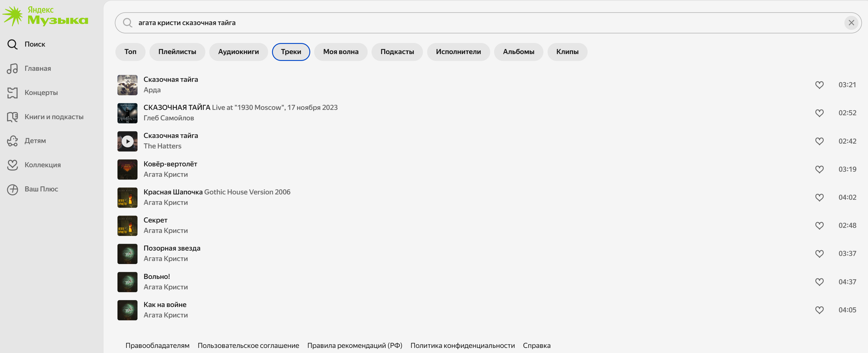The height and width of the screenshot is (353, 868).
Task: Open artist Арда link
Action: click(152, 90)
